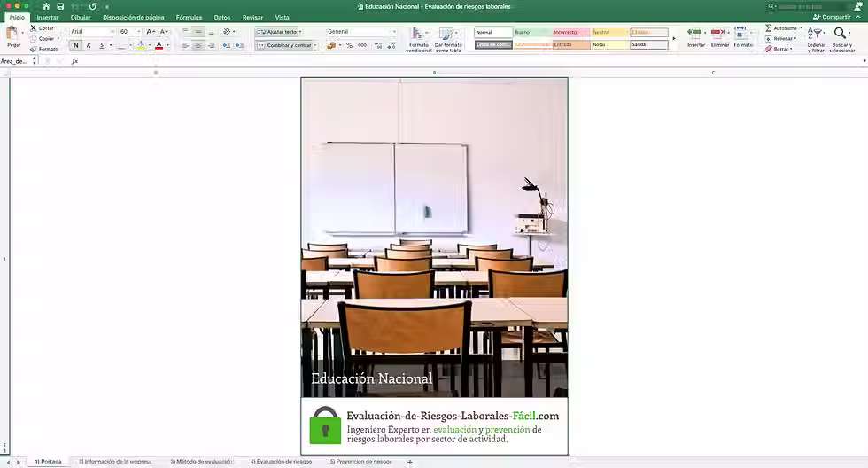Click the Home icon in title bar

46,6
